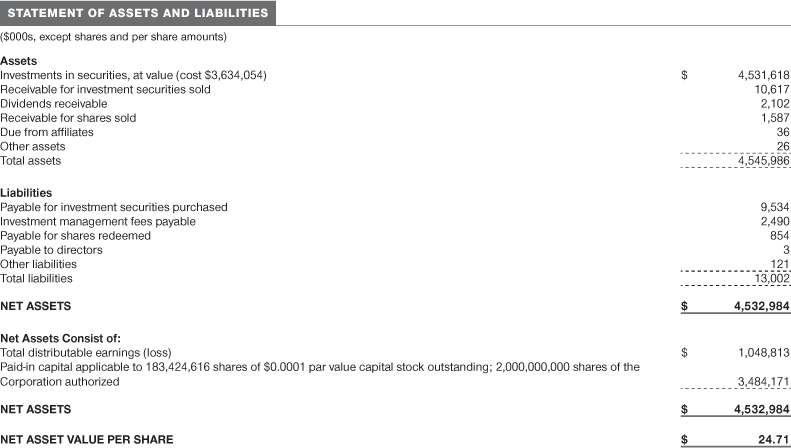This screenshot has width=791, height=448.
Task: Select the 24.71 per share value
Action: click(x=772, y=439)
